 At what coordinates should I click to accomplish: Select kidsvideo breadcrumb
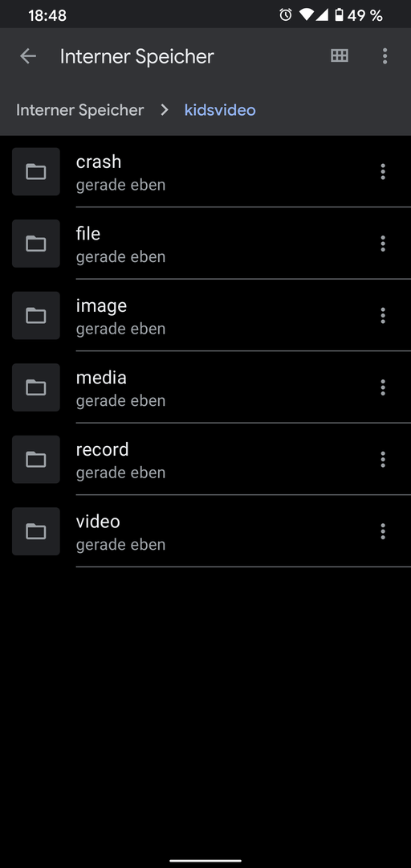point(220,110)
